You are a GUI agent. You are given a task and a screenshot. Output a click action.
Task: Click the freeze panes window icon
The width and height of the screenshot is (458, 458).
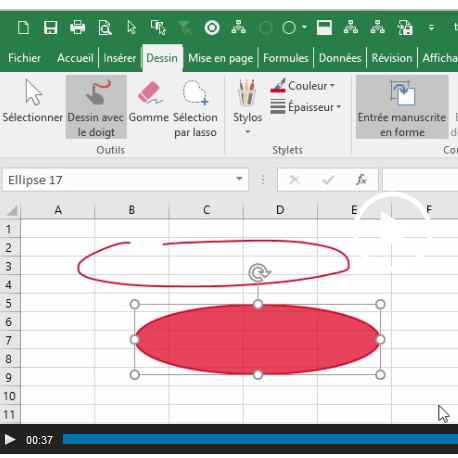[324, 28]
